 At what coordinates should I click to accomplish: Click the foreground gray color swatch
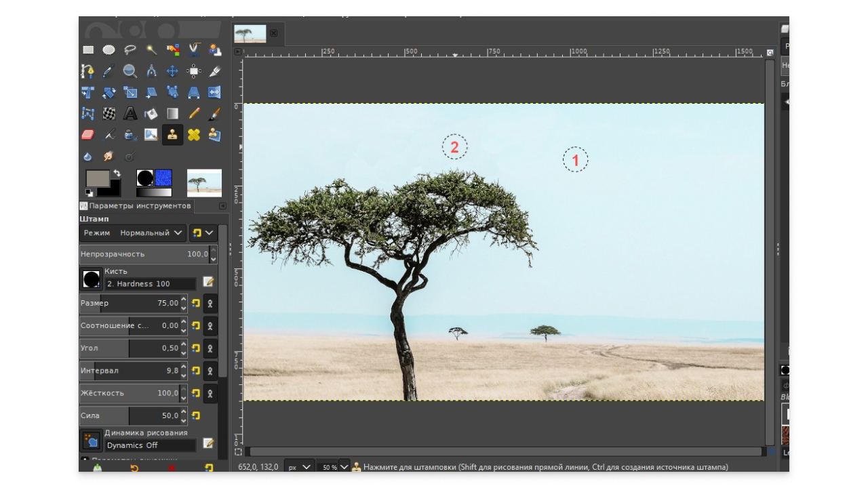(x=97, y=178)
